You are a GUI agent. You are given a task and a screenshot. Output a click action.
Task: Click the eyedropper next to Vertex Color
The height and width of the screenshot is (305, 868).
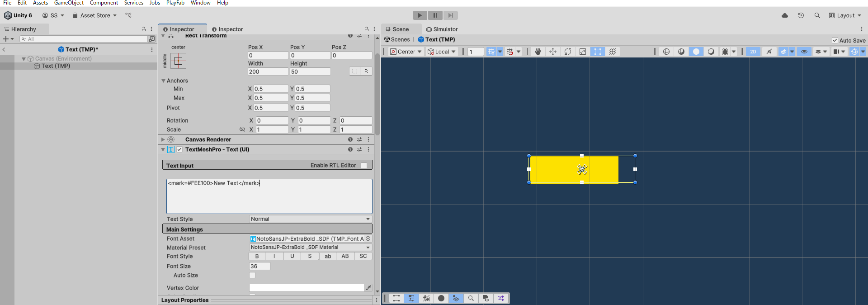tap(368, 288)
